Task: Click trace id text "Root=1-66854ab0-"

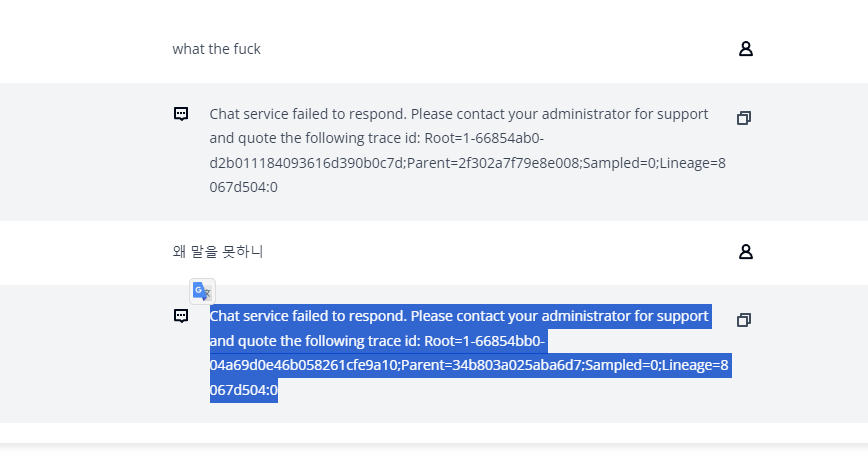Action: point(484,138)
